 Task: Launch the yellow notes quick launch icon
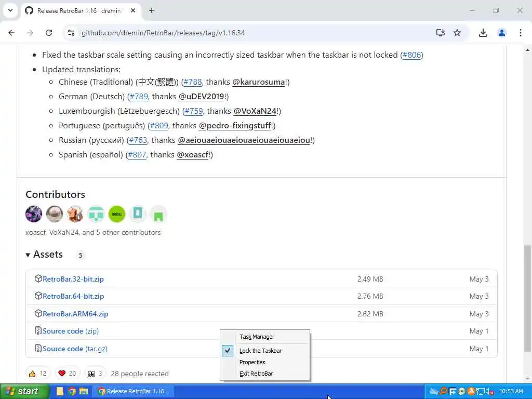coord(60,392)
